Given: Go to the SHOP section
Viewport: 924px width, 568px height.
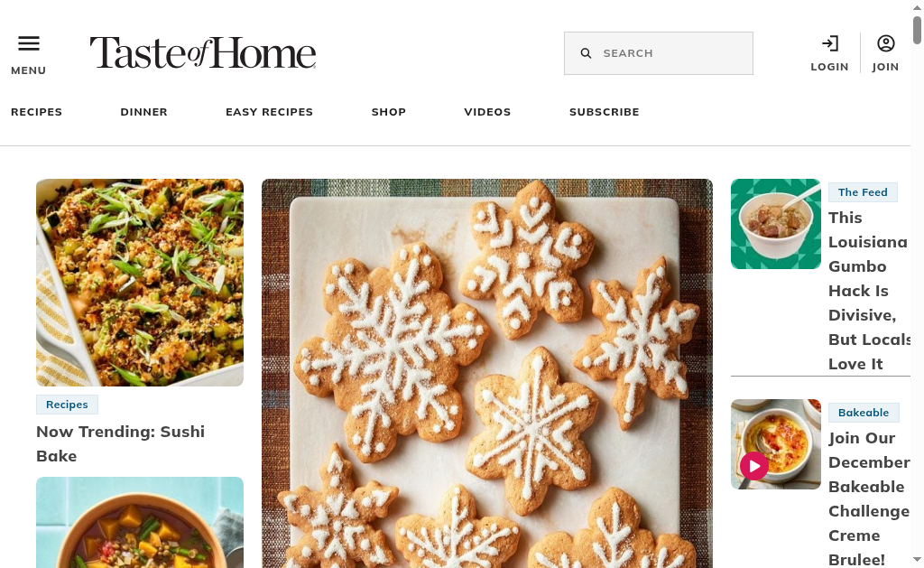Looking at the screenshot, I should tap(388, 112).
